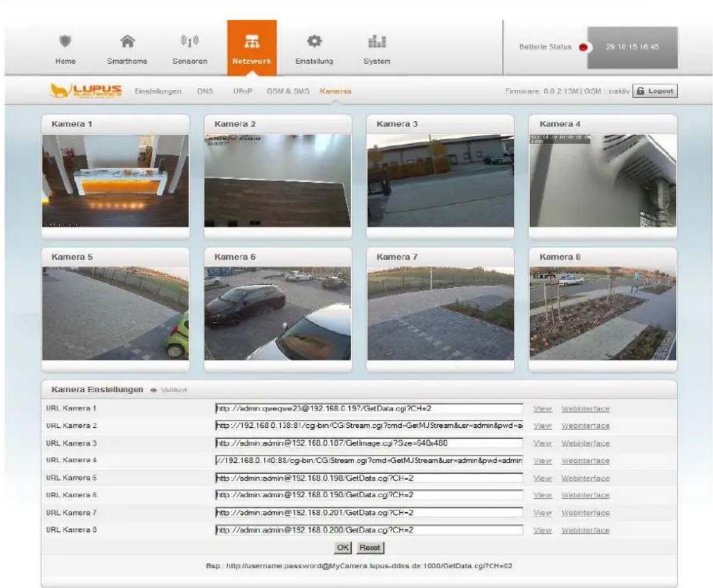Image resolution: width=713 pixels, height=588 pixels.
Task: Click the OK button
Action: 343,547
